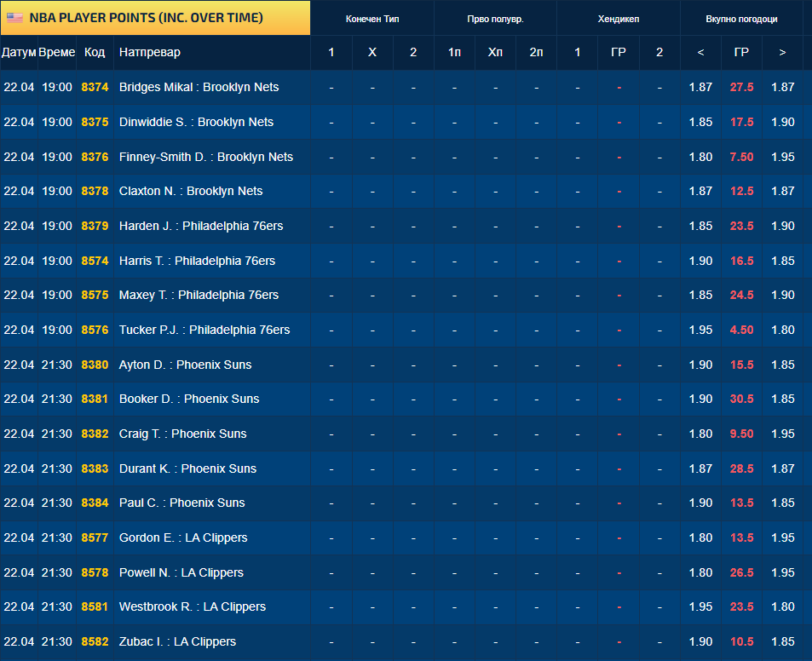
Task: Bet under 1.95 for Westbrook R.
Action: [x=700, y=606]
